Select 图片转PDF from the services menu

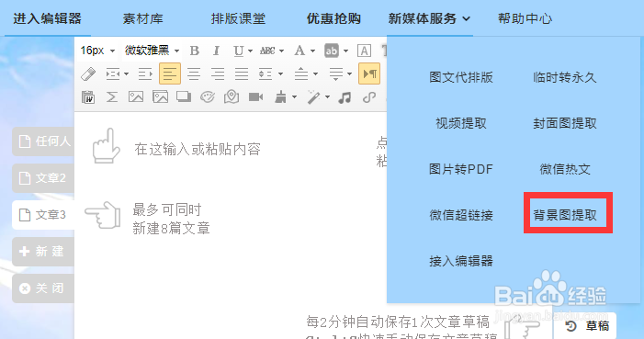461,169
